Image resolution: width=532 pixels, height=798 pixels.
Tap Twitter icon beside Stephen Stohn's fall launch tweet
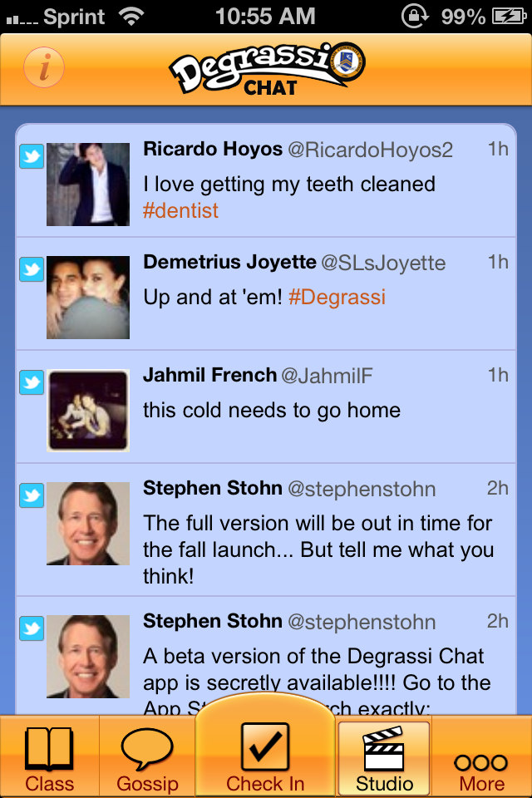point(32,495)
